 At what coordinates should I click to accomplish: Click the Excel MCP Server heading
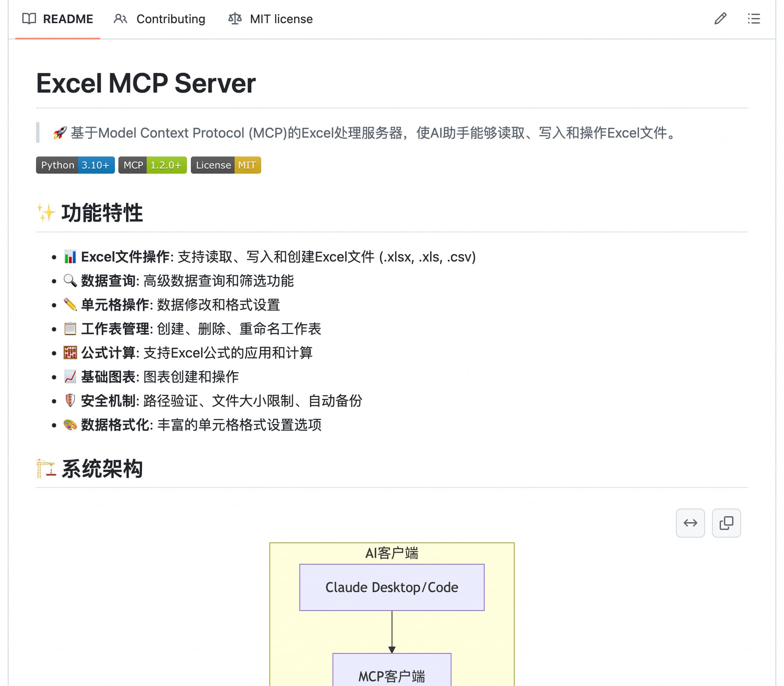pyautogui.click(x=146, y=83)
